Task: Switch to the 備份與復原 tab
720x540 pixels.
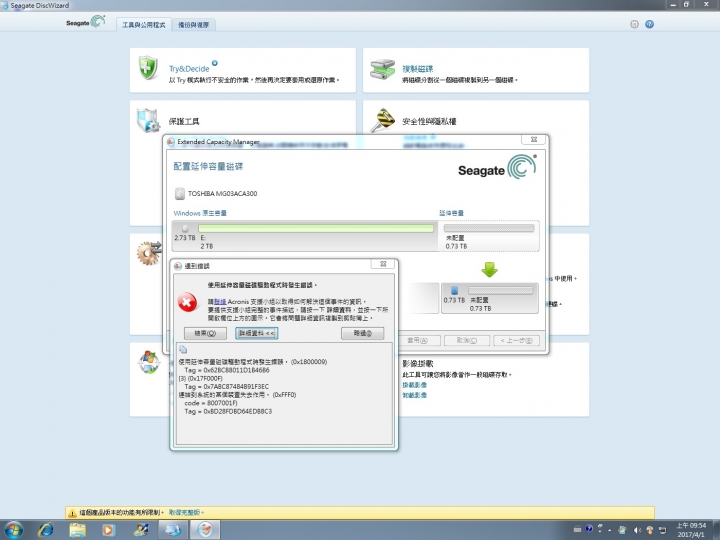Action: click(193, 25)
